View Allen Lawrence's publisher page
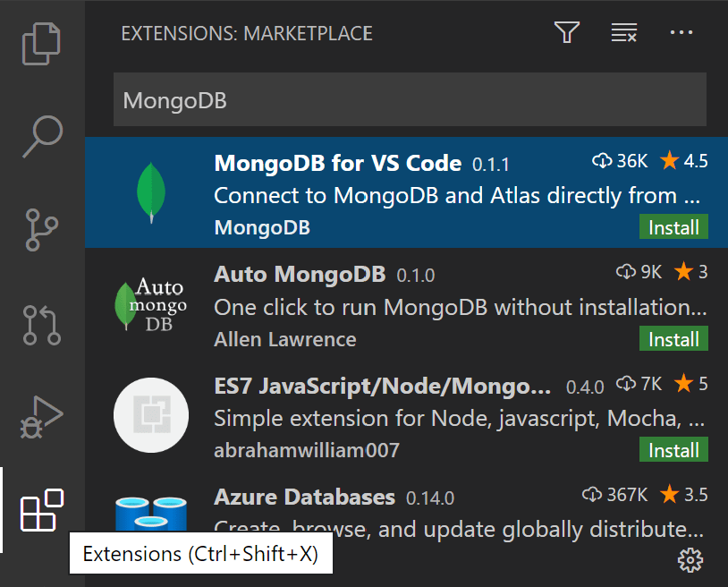The image size is (728, 587). 284,339
